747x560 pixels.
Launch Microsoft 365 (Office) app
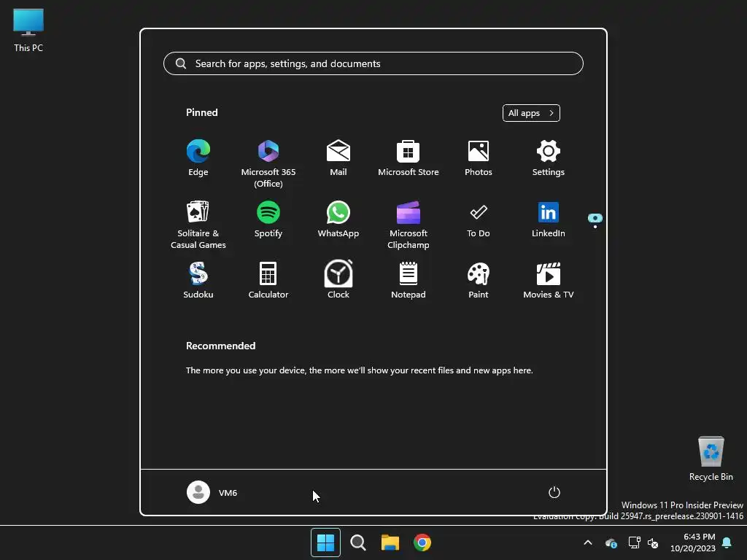tap(268, 164)
